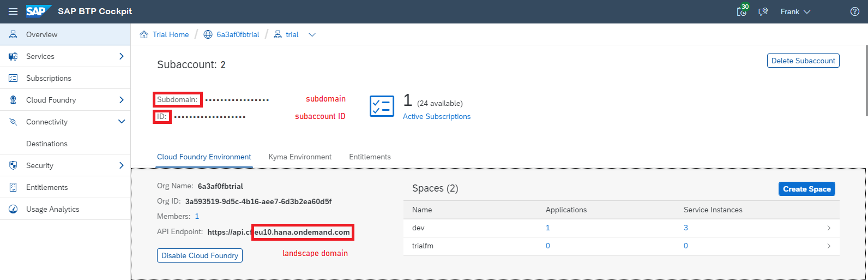
Task: Switch to Cloud Foundry Environment tab
Action: (204, 157)
